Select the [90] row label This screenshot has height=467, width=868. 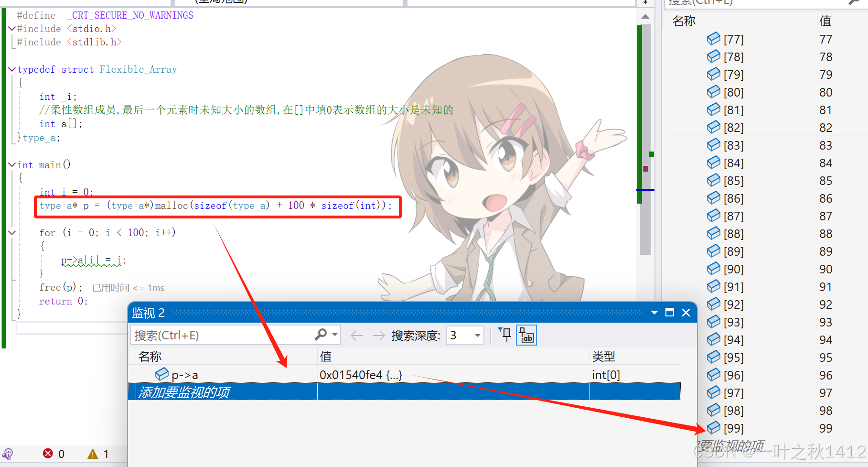pos(734,269)
